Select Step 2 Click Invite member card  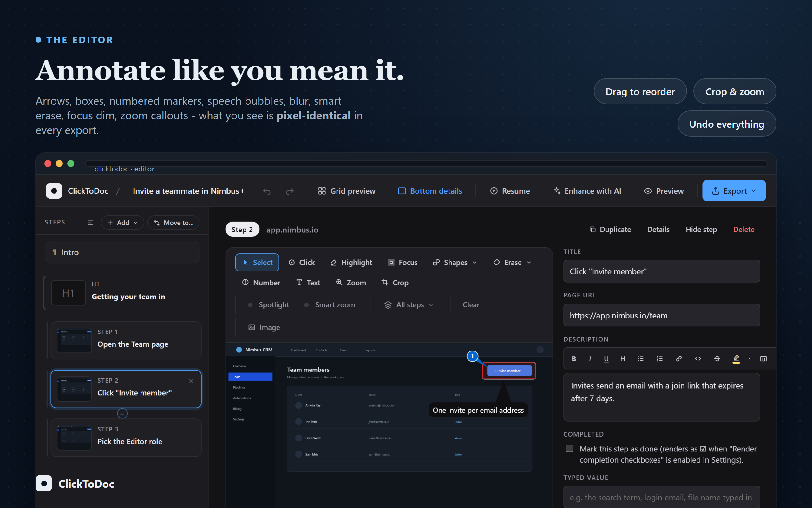coord(126,389)
